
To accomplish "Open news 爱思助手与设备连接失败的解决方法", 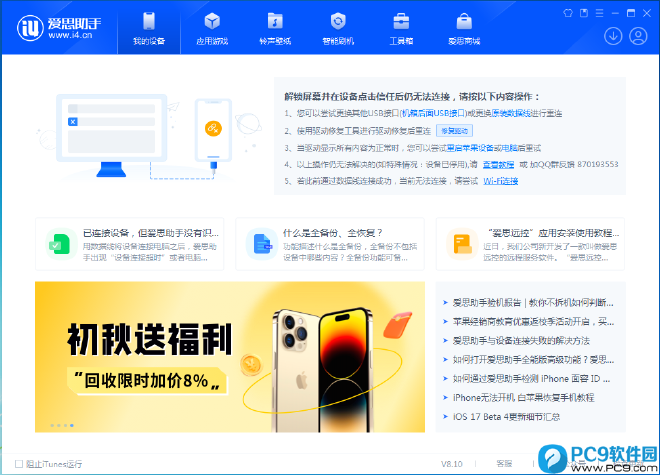I will (521, 341).
